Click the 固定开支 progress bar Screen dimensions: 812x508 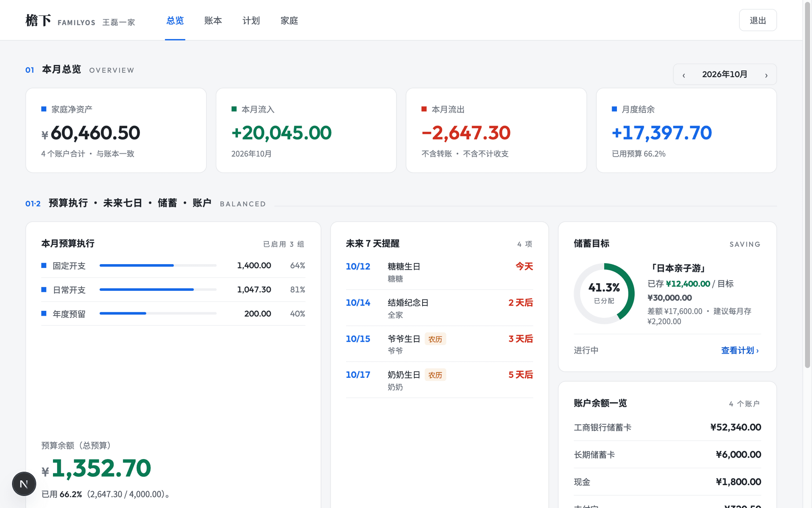(x=158, y=265)
